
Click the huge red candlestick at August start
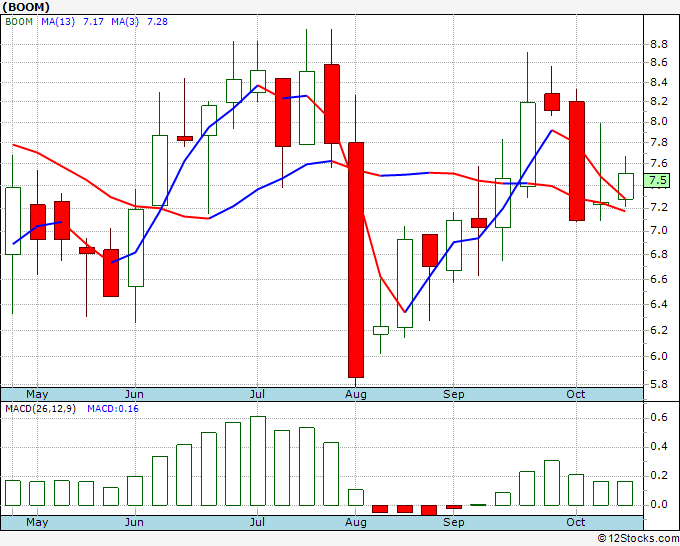[356, 260]
